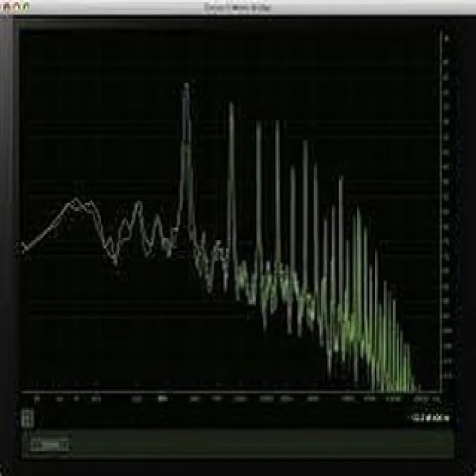Close the analyzer window with the red button
This screenshot has height=476, width=476.
(7, 6)
